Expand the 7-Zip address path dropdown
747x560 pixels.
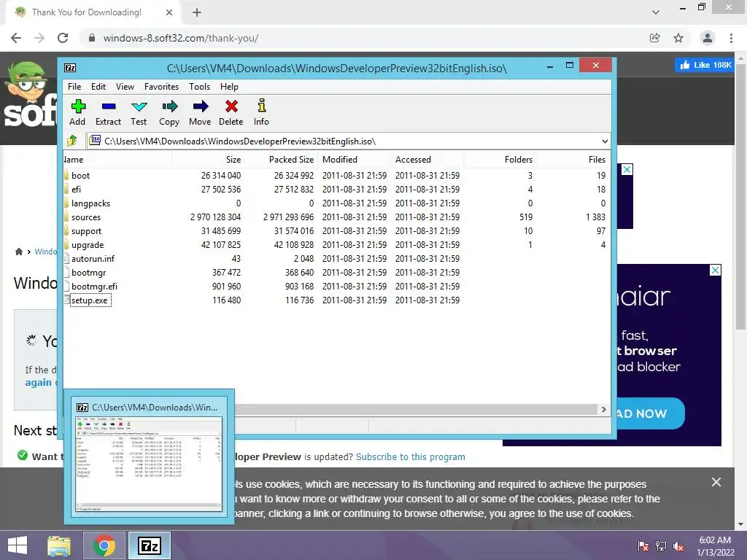pyautogui.click(x=605, y=141)
